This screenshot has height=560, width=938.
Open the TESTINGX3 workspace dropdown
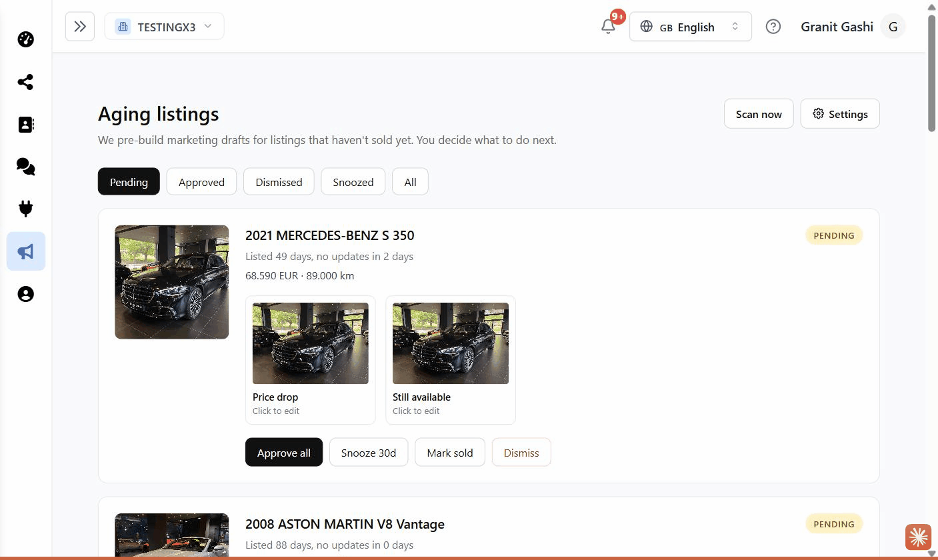[164, 27]
